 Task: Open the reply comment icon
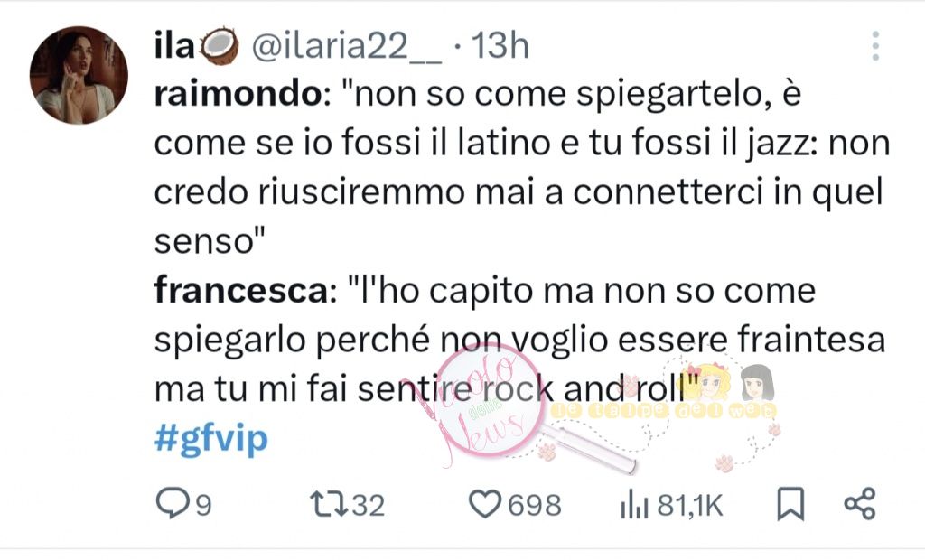pyautogui.click(x=173, y=504)
